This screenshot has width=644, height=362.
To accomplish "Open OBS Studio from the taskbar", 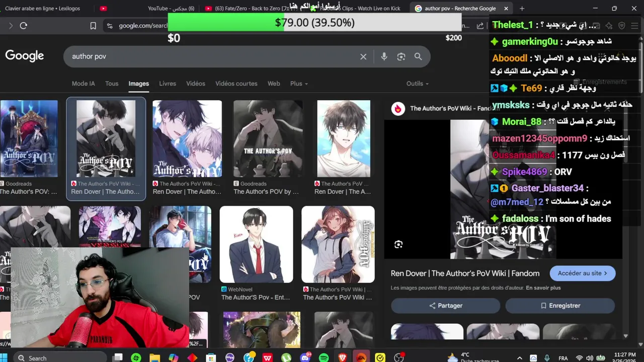I will (399, 358).
